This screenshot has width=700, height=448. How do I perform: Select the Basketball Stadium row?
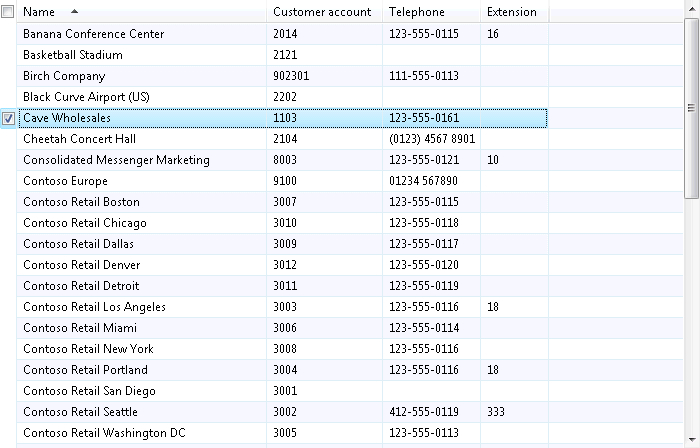[x=350, y=55]
